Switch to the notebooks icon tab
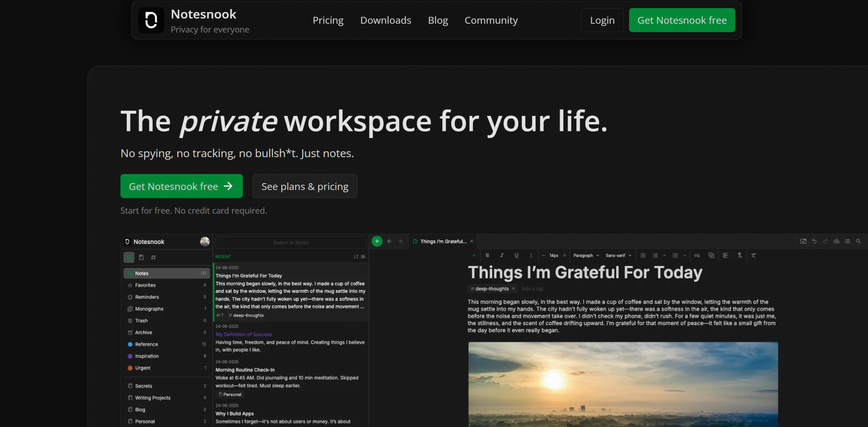 click(x=141, y=257)
